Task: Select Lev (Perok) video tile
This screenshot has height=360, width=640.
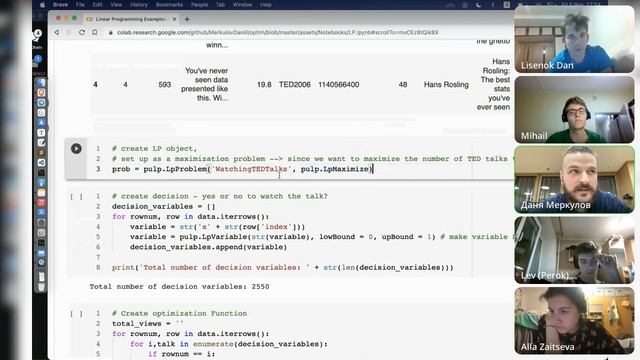Action: 575,250
